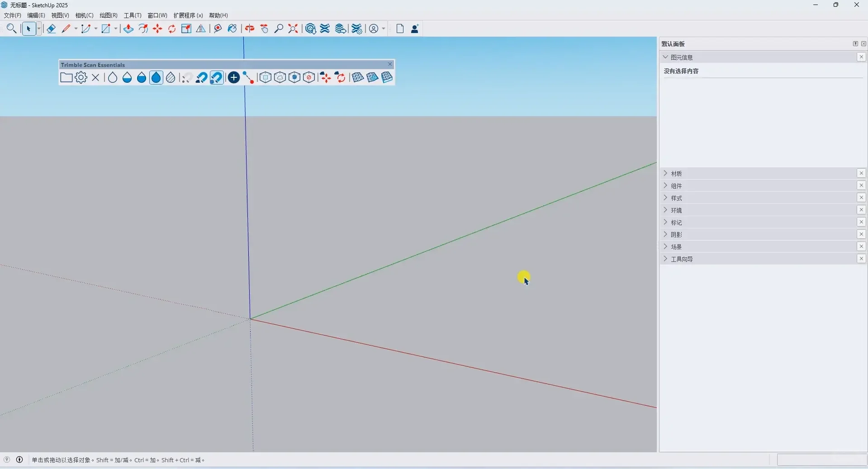868x469 pixels.
Task: Toggle the fully filled droplet mode
Action: click(x=156, y=78)
